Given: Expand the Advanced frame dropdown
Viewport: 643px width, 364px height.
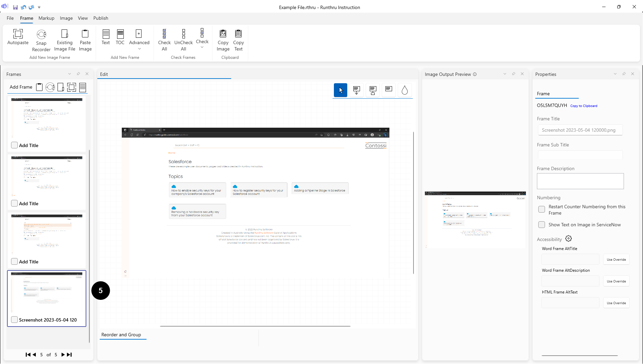Looking at the screenshot, I should [x=139, y=49].
